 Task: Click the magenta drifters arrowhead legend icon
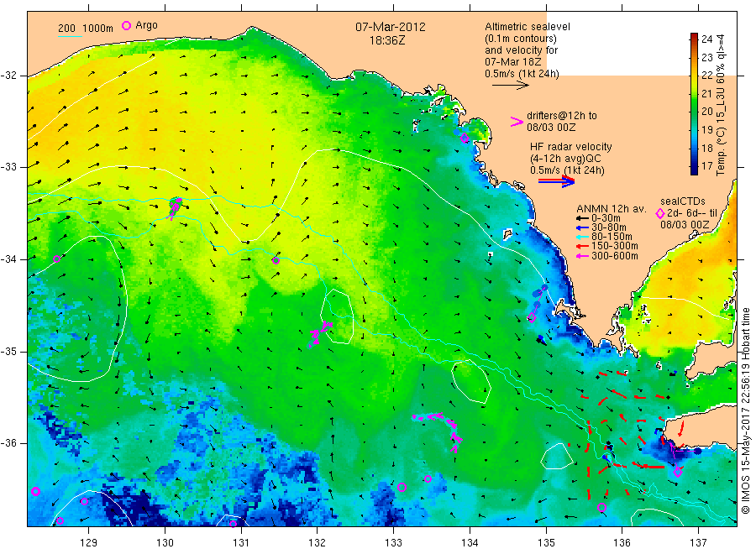[517, 122]
